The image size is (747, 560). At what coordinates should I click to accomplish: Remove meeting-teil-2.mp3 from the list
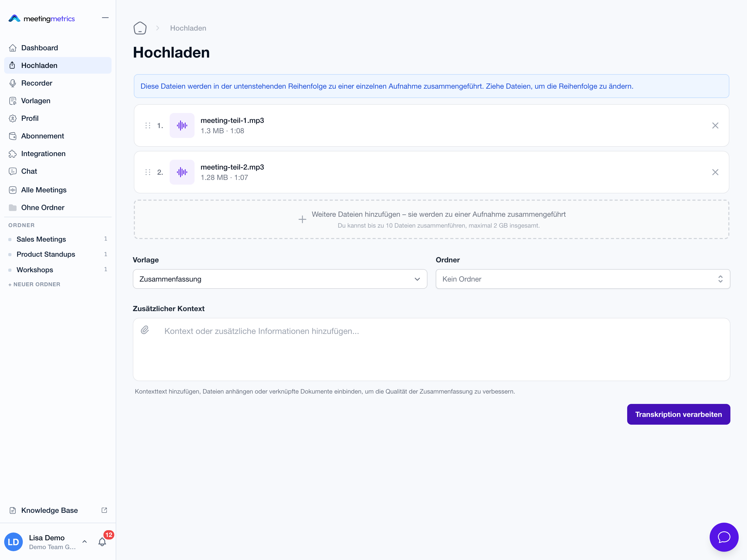click(x=715, y=172)
